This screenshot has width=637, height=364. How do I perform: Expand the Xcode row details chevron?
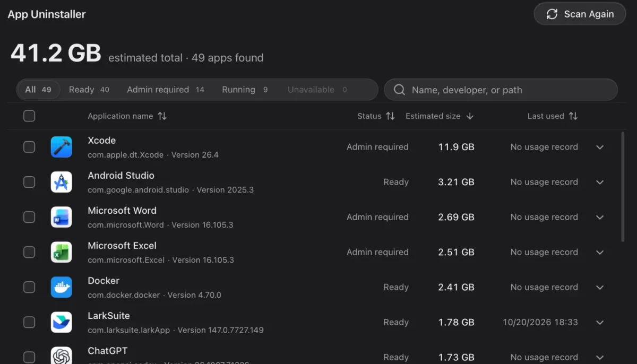click(600, 147)
